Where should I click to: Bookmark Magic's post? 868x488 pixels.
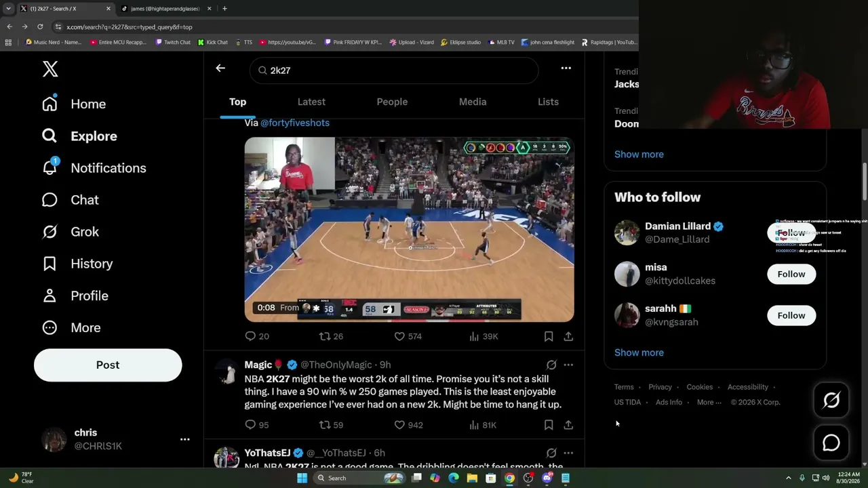[x=549, y=425]
